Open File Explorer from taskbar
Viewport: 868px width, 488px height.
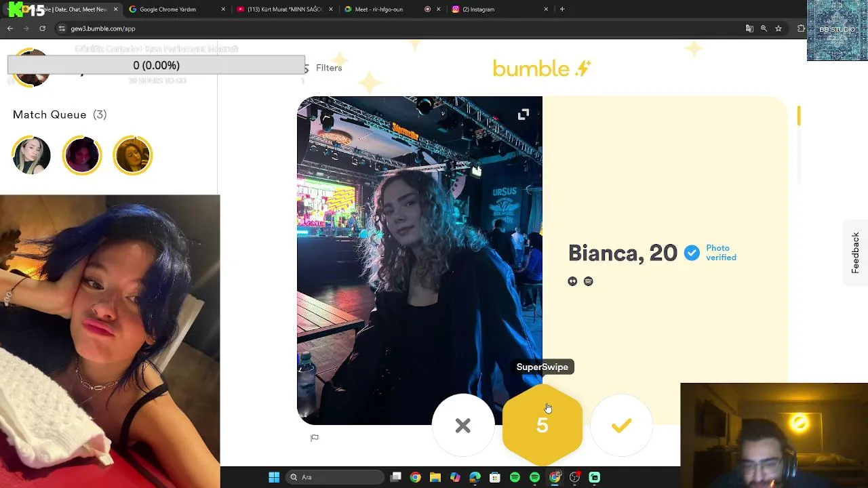tap(435, 477)
